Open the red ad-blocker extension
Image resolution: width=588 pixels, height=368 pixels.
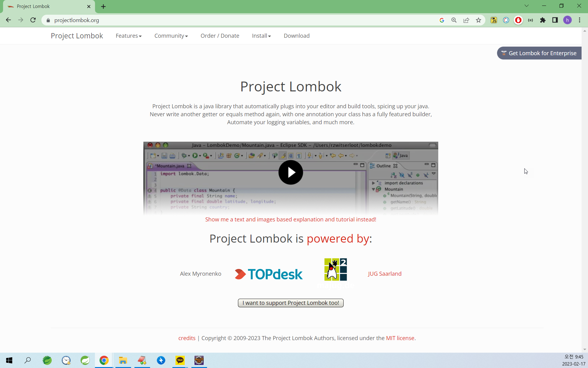(518, 20)
